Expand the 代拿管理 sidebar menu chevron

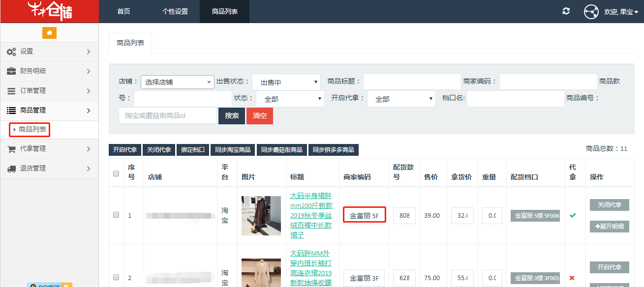(x=89, y=149)
